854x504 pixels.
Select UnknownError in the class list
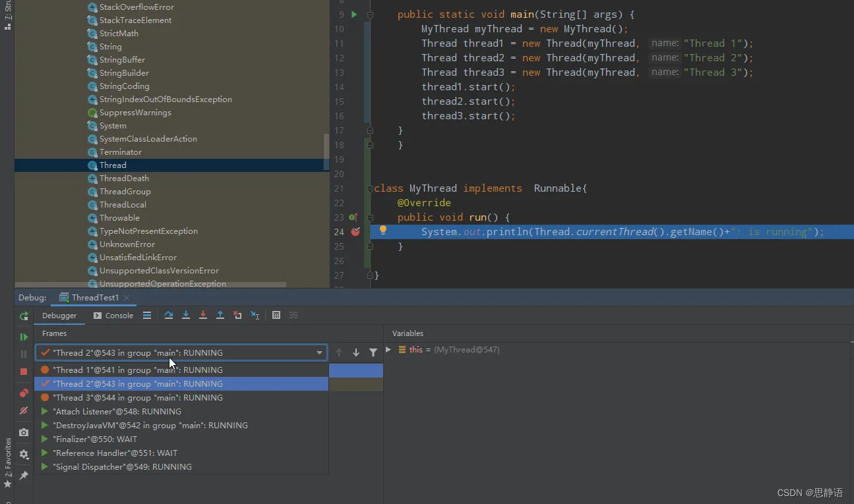click(127, 244)
